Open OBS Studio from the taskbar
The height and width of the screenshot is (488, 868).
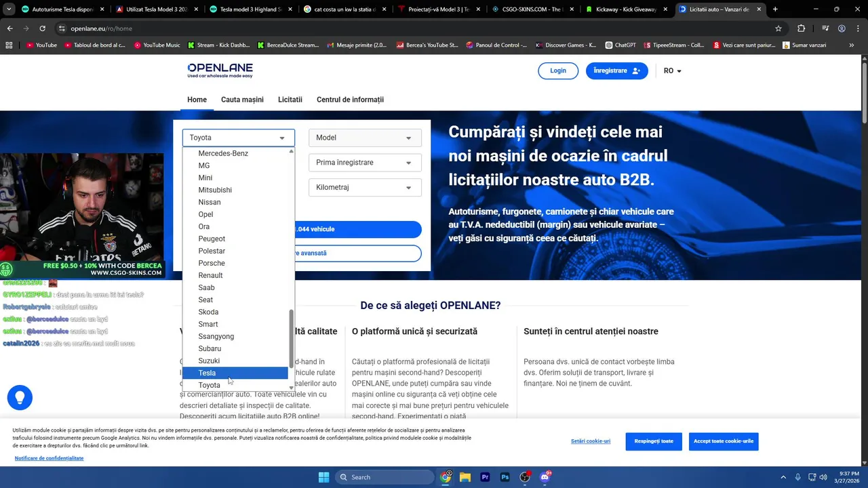[x=525, y=477]
